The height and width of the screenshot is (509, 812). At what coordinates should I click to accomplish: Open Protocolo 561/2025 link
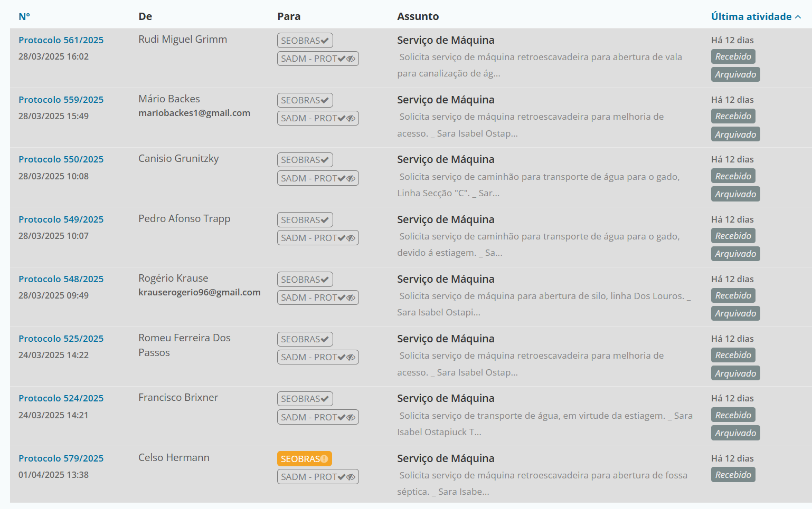[61, 40]
